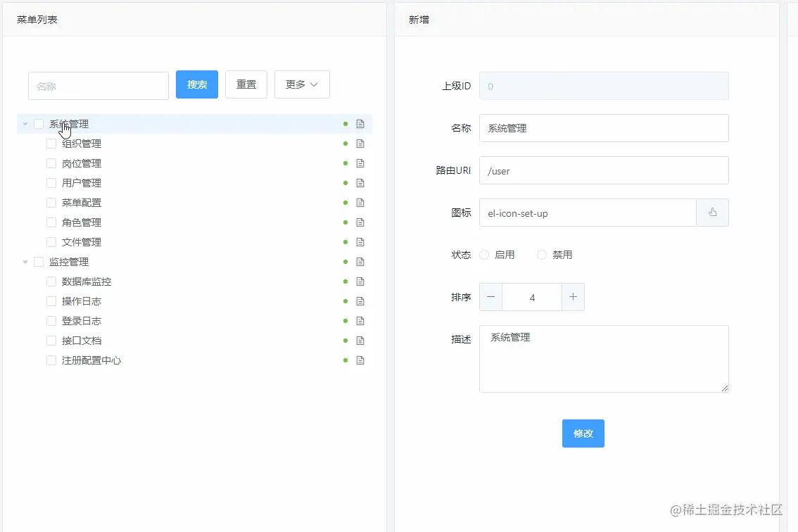Viewport: 798px width, 532px height.
Task: Select the 禁用 status radio
Action: click(542, 255)
